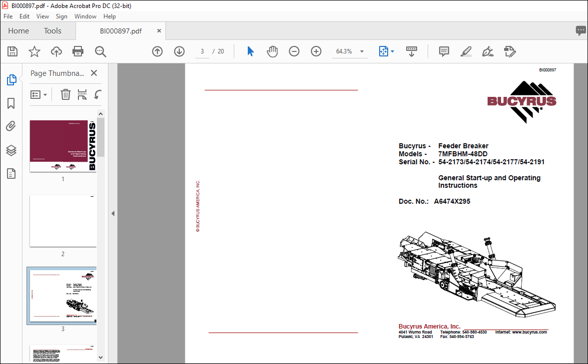
Task: Collapse the navigation pane with the left triangle
Action: click(113, 213)
